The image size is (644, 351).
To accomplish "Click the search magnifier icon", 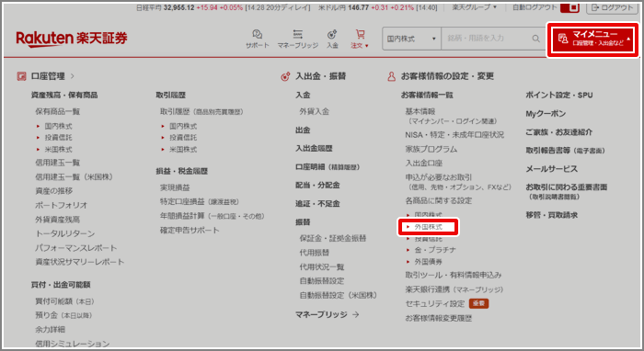I will pyautogui.click(x=535, y=39).
